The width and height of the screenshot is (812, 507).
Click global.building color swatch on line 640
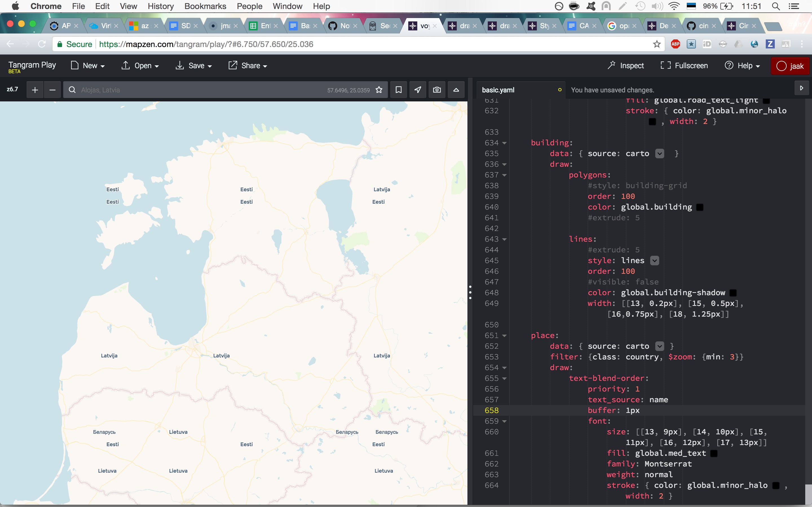tap(700, 207)
